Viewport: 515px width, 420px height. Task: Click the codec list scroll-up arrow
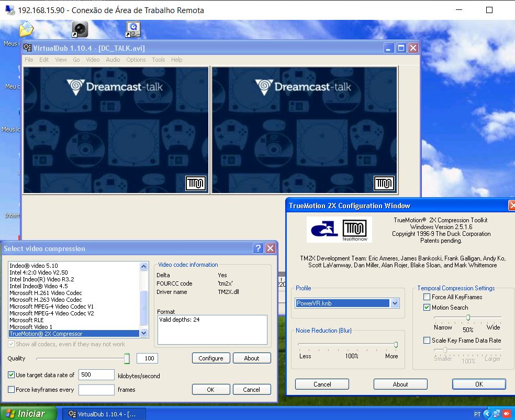(x=143, y=266)
